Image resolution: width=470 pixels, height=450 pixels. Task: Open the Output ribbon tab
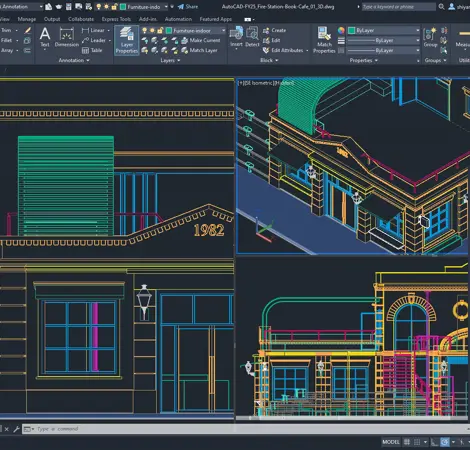tap(52, 19)
